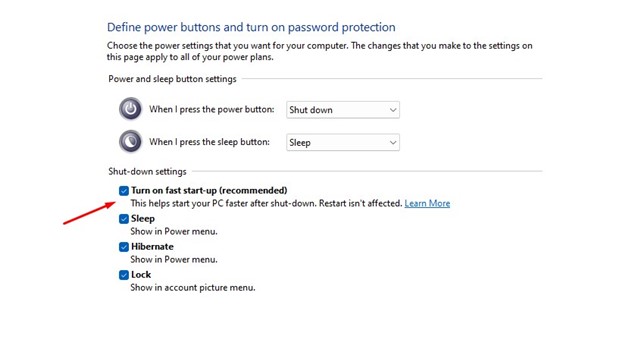
Task: Toggle the fast start-up checkbox
Action: click(x=124, y=191)
